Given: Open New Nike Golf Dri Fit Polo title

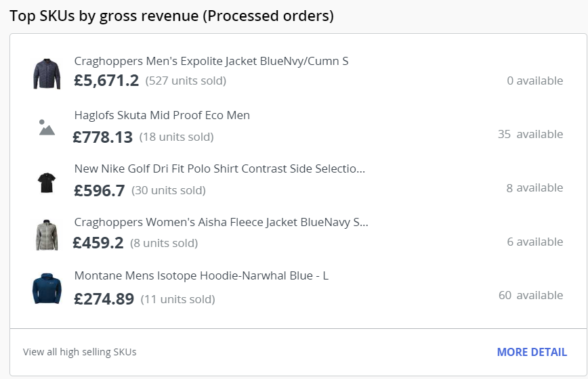Looking at the screenshot, I should [x=219, y=169].
